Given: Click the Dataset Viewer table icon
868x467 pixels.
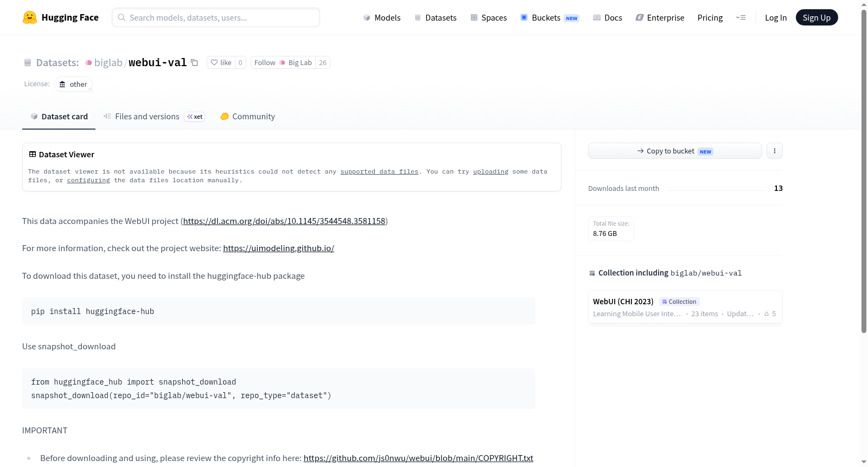Looking at the screenshot, I should (33, 155).
